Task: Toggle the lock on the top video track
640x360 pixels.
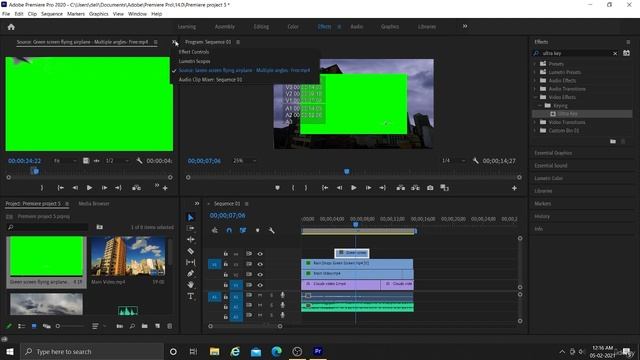Action: coord(226,254)
